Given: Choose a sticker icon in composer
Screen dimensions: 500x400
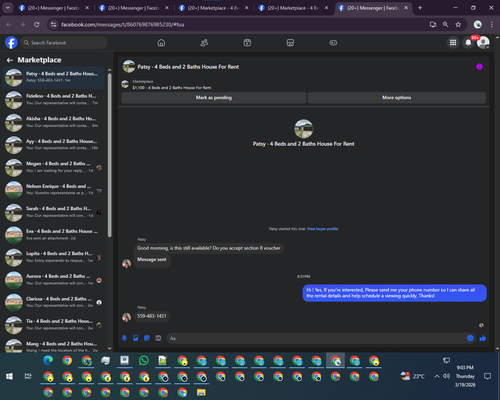Looking at the screenshot, I should 147,338.
